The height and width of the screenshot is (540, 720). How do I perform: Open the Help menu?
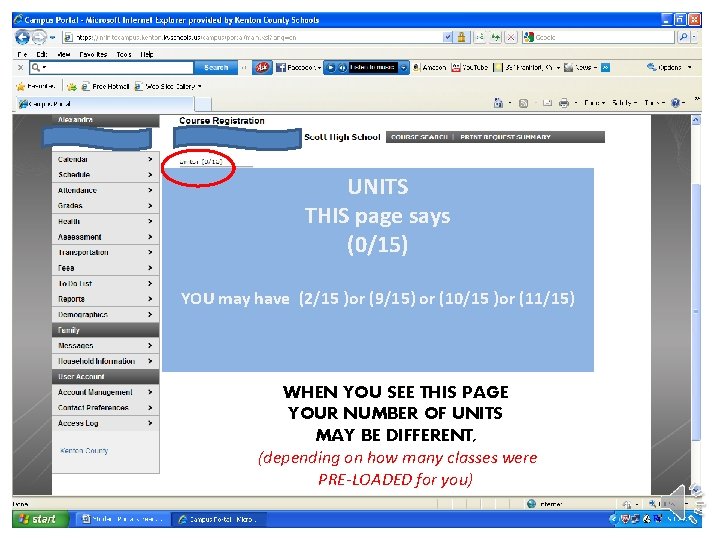tap(146, 54)
